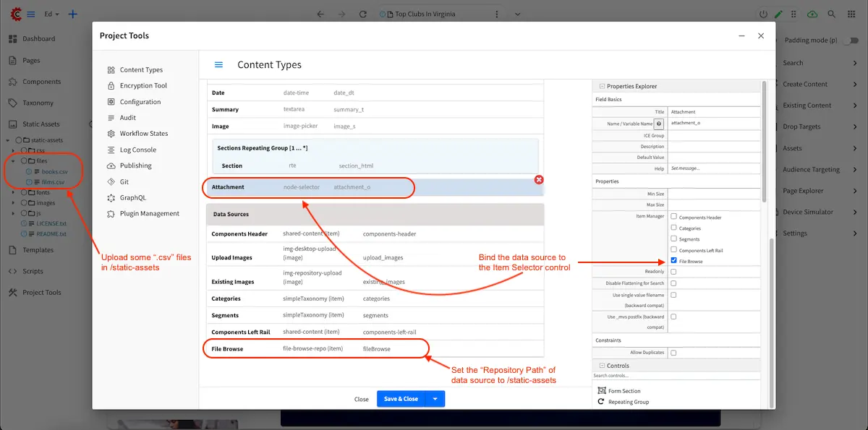This screenshot has width=868, height=430.
Task: Click the search magnifier icon in top bar
Action: pos(831,14)
